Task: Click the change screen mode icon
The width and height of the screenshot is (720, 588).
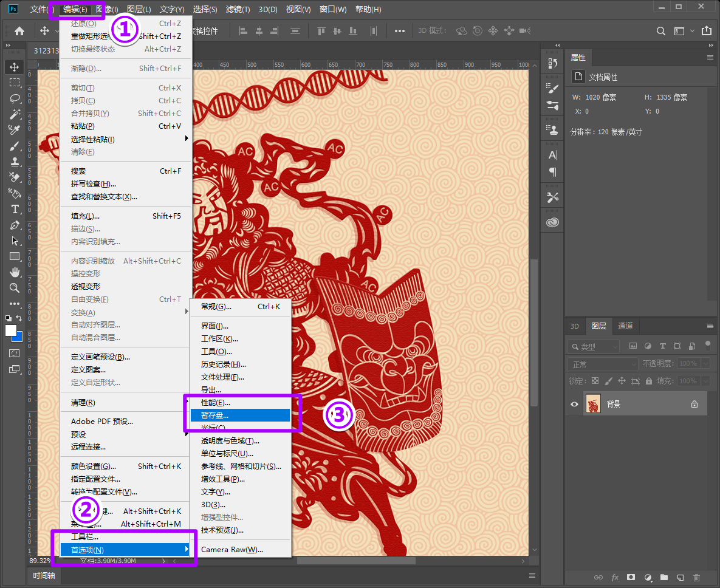Action: coord(15,369)
